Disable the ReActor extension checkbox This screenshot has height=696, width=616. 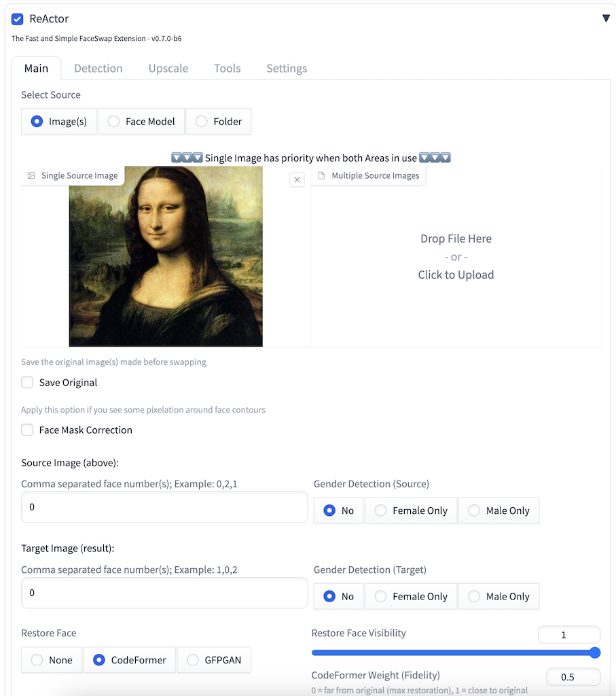18,19
